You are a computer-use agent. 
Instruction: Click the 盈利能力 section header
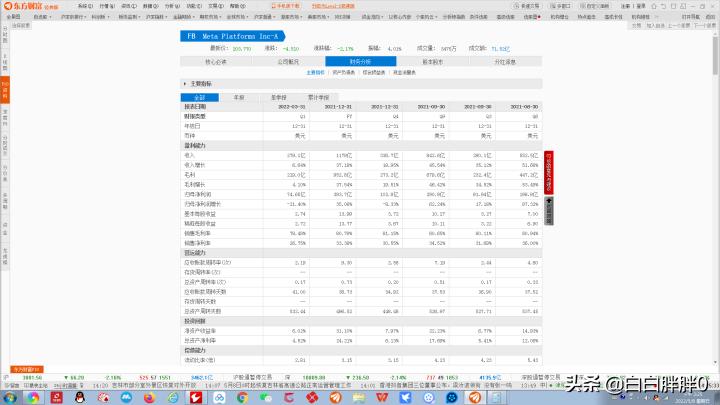tap(195, 146)
